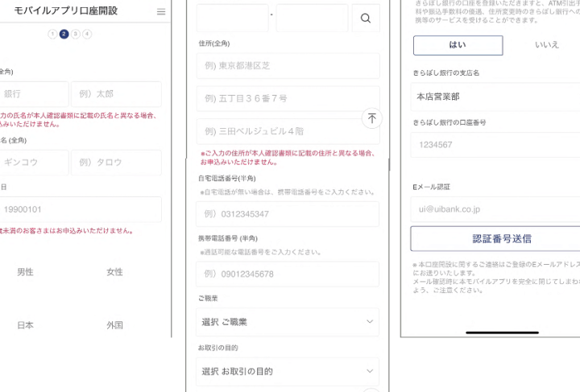Click the birthdate field 19900101
The height and width of the screenshot is (392, 580).
(x=81, y=209)
